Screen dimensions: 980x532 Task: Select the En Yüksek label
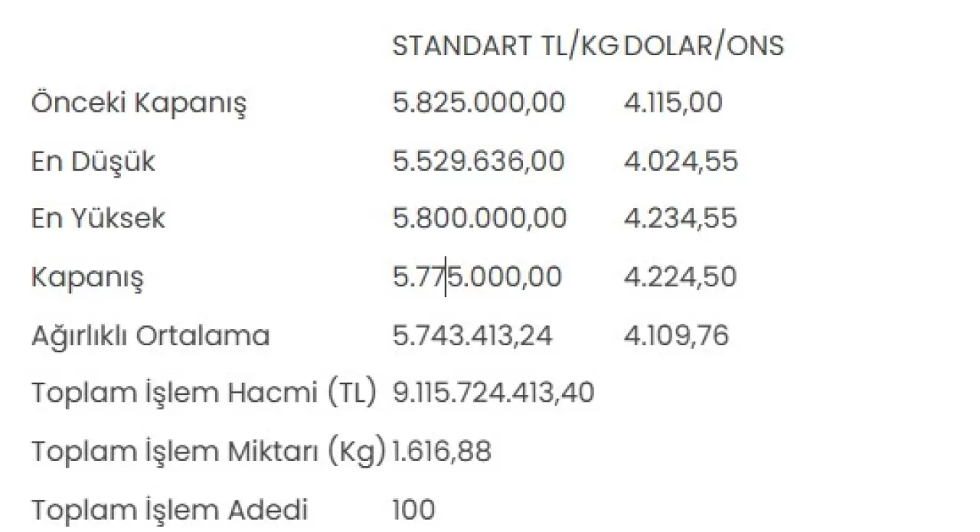[98, 219]
